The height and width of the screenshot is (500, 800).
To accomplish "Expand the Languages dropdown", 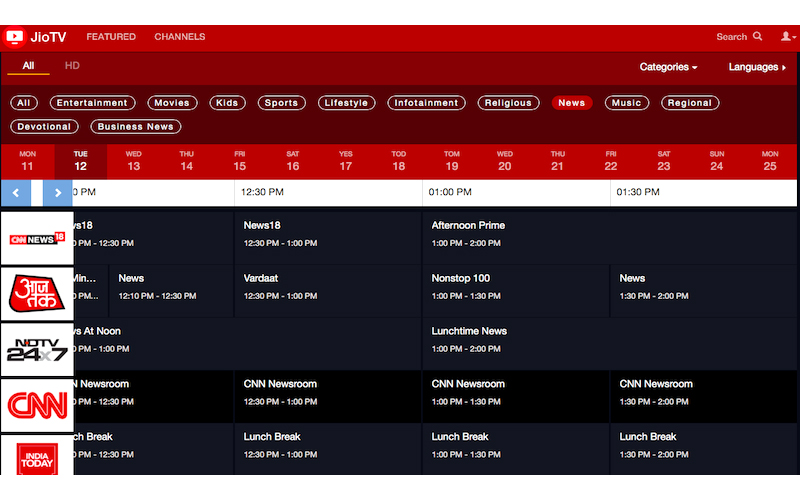I will pos(757,67).
